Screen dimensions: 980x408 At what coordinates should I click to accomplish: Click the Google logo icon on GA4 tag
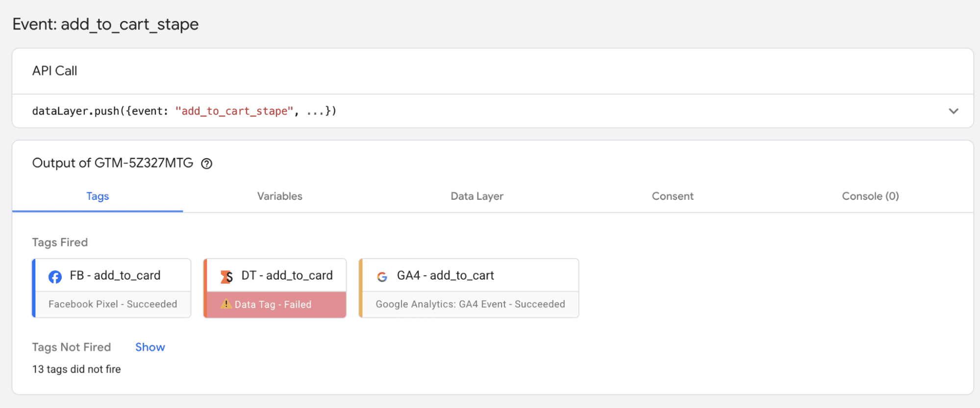click(x=382, y=277)
